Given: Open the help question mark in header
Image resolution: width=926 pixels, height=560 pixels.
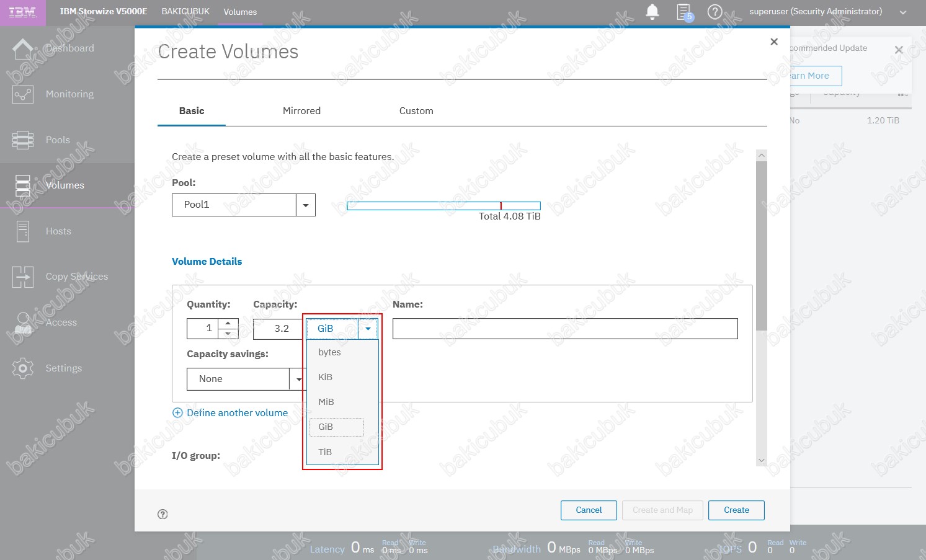Looking at the screenshot, I should [715, 12].
